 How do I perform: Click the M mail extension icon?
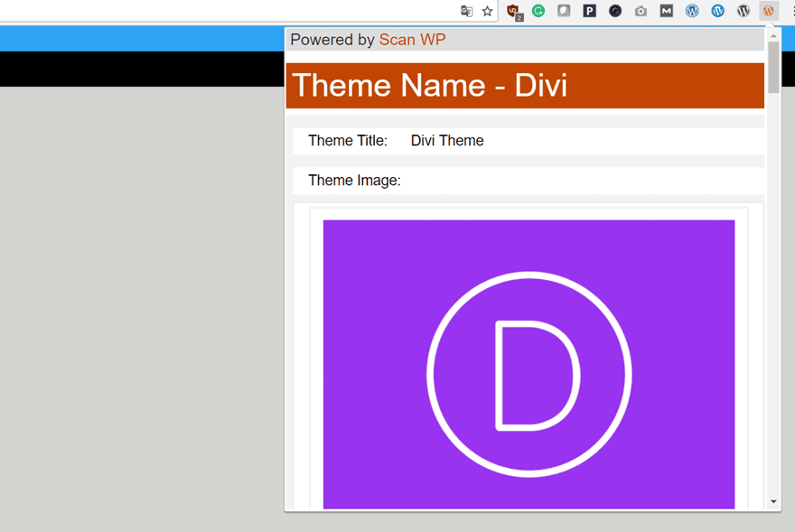(666, 11)
